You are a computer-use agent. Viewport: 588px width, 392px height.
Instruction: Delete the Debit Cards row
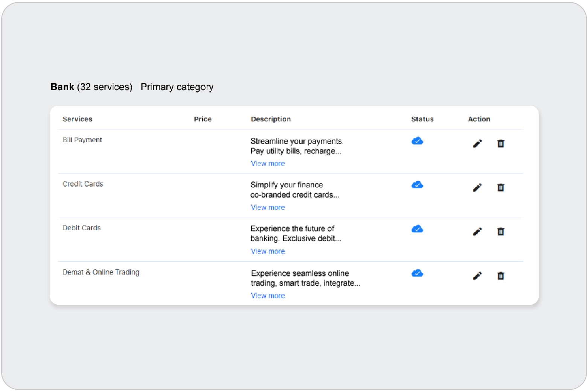click(x=501, y=232)
